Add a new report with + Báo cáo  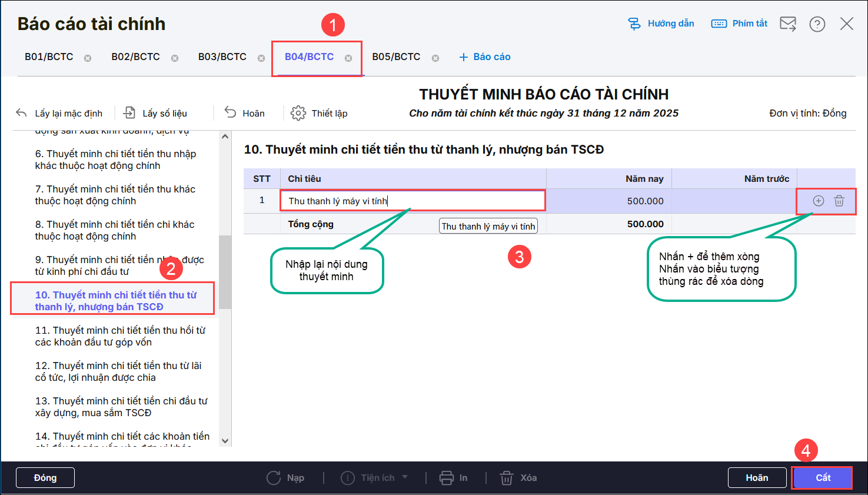(484, 57)
